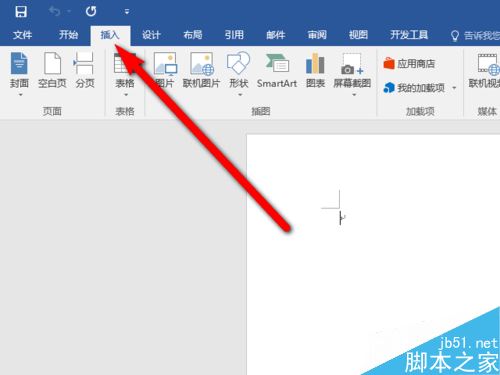Select the 插入 (Insert) tab
The image size is (500, 375).
(x=110, y=35)
